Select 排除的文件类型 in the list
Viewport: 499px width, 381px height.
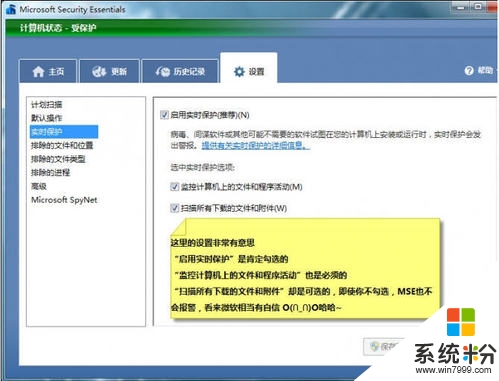click(x=58, y=159)
